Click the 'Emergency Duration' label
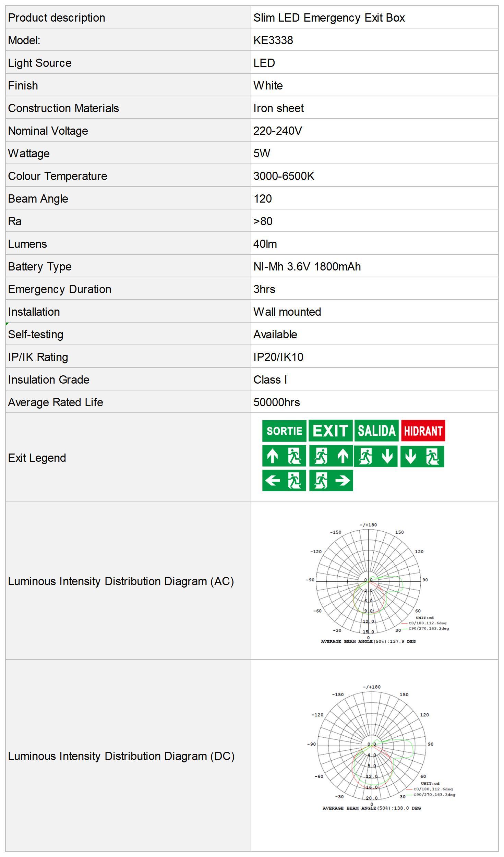 pyautogui.click(x=60, y=289)
